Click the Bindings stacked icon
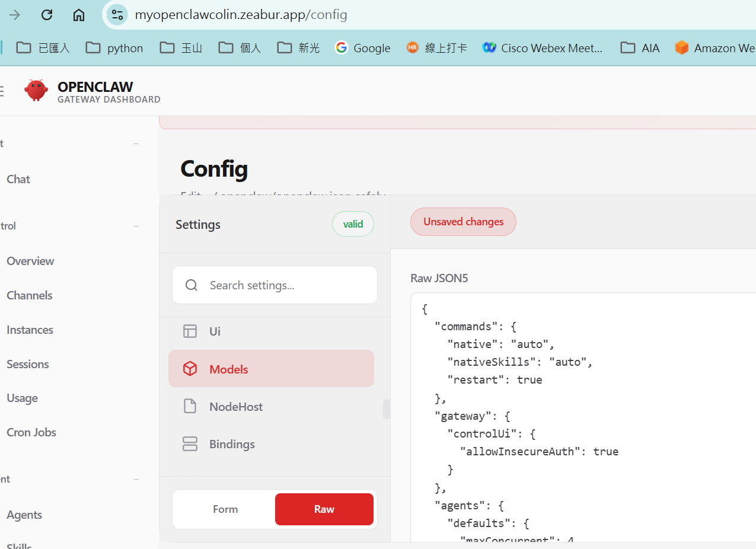The width and height of the screenshot is (756, 549). (x=190, y=444)
